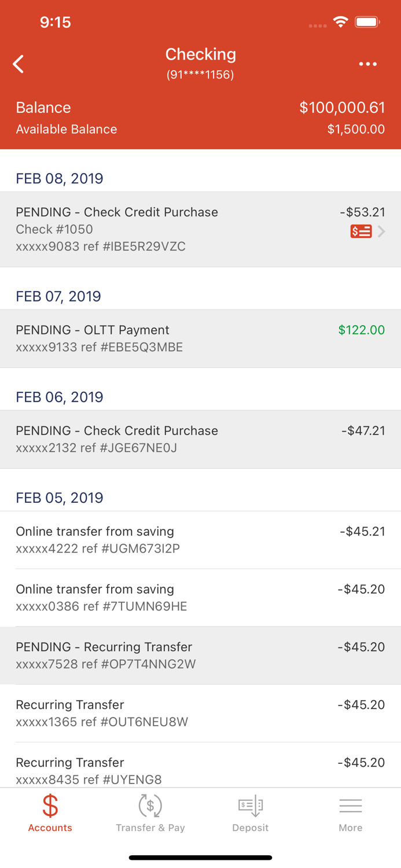The width and height of the screenshot is (401, 868).
Task: Tap the Wi-Fi status icon
Action: [x=340, y=22]
